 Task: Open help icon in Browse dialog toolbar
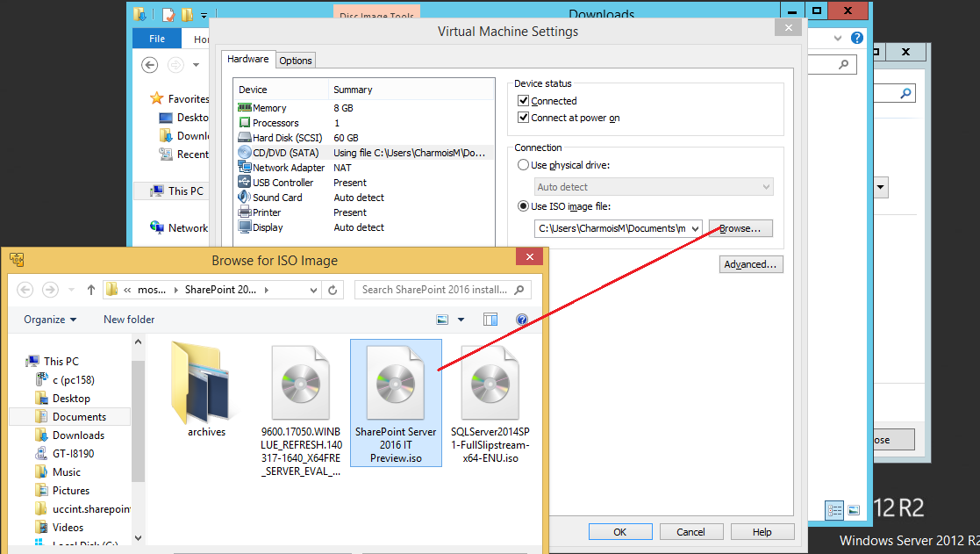pyautogui.click(x=522, y=320)
